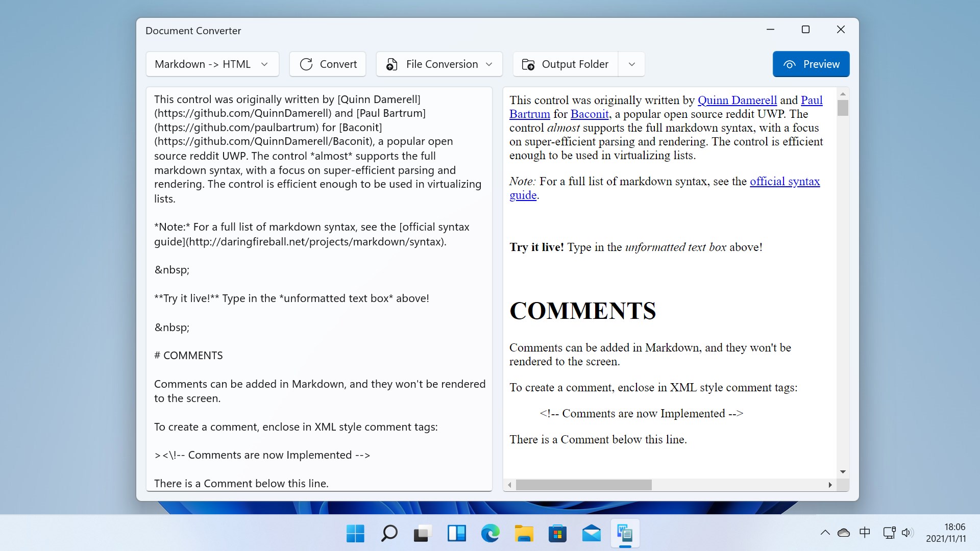
Task: Expand the File Conversion dropdown chevron
Action: click(x=489, y=64)
